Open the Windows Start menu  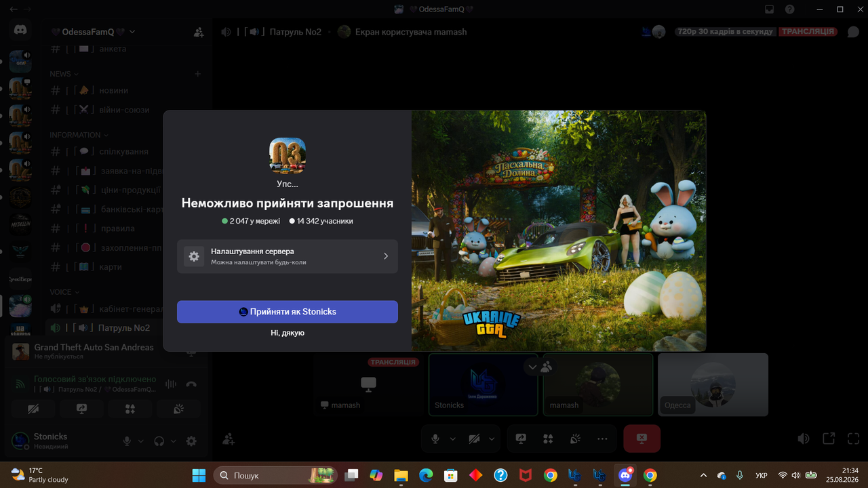coord(199,475)
